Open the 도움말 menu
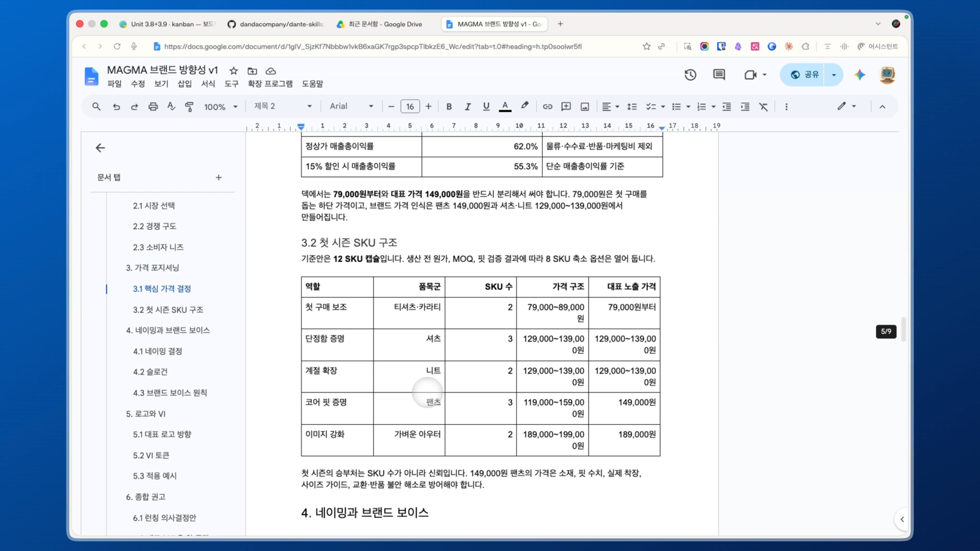The height and width of the screenshot is (551, 980). click(x=312, y=84)
